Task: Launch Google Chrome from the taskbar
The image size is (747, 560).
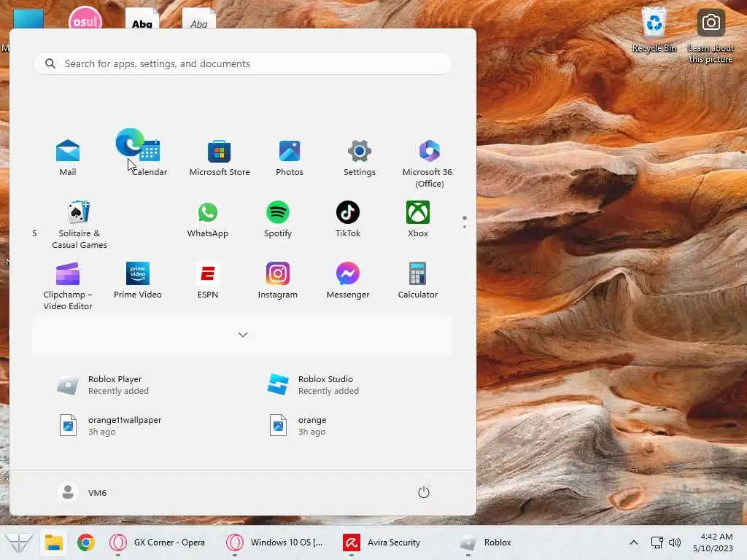Action: click(86, 542)
